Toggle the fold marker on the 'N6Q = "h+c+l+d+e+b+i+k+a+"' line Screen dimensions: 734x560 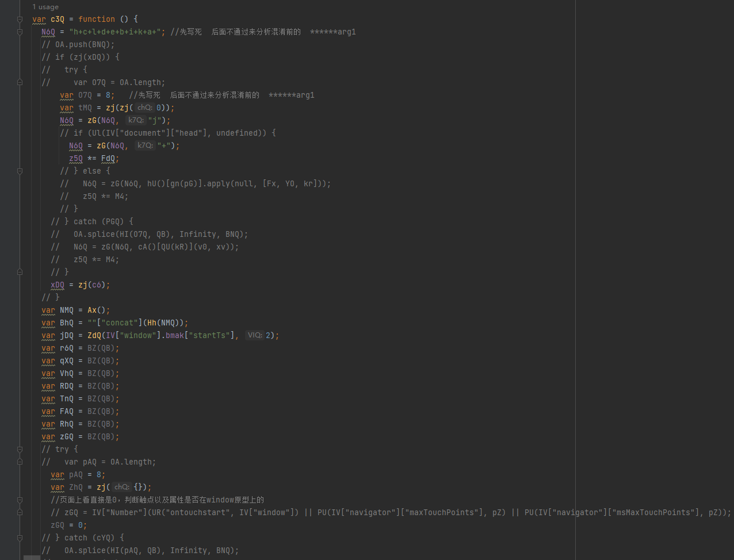[x=20, y=32]
